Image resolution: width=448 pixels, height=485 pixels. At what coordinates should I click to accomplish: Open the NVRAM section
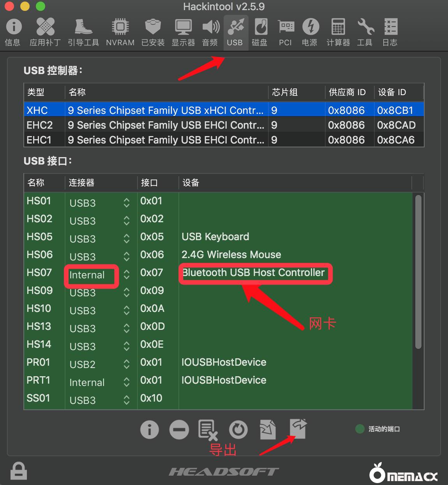tap(120, 32)
